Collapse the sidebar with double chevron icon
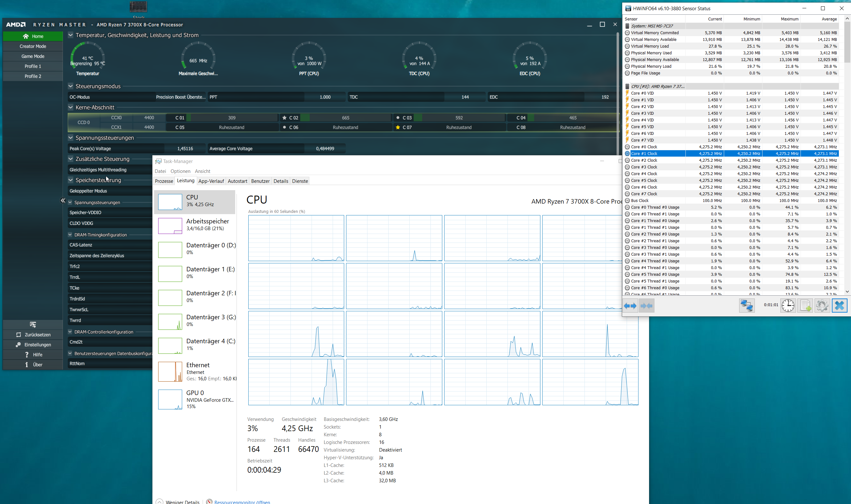The image size is (851, 504). click(63, 201)
